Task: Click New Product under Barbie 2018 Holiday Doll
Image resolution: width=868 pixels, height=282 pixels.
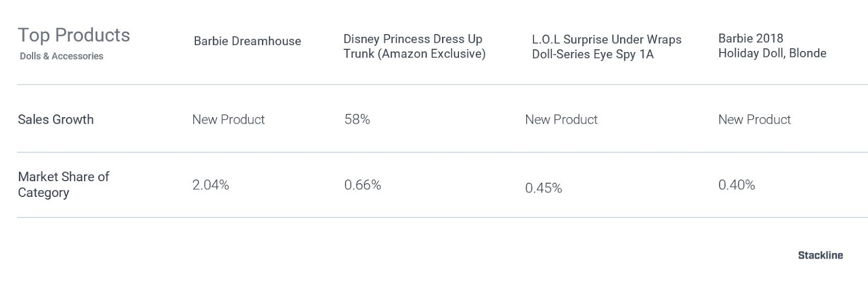Action: (x=755, y=119)
